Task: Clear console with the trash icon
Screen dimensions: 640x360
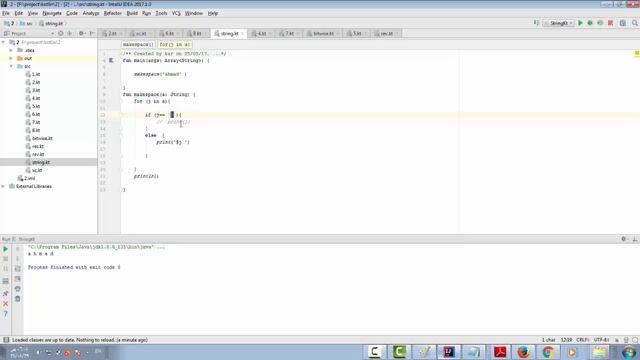Action: (x=18, y=299)
